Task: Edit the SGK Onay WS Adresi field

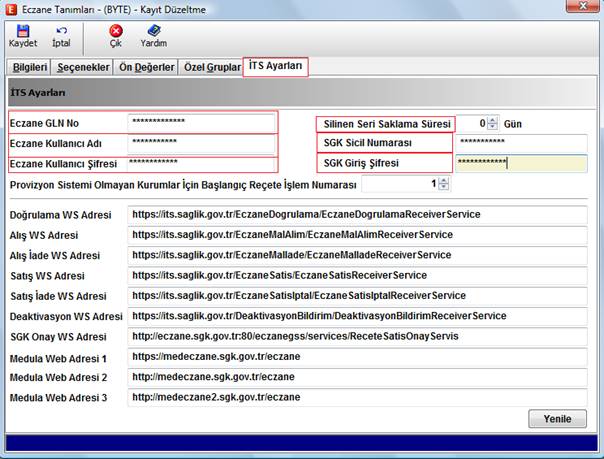Action: coord(357,337)
